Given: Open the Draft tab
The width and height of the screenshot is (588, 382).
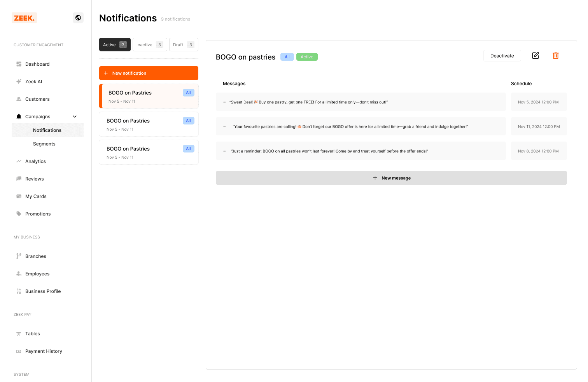Looking at the screenshot, I should (184, 45).
